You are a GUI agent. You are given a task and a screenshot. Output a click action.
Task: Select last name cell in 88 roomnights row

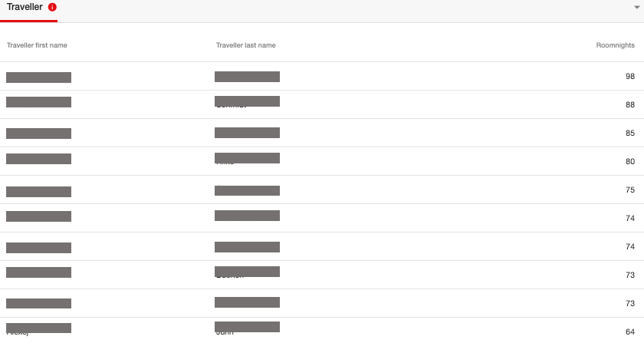[x=247, y=101]
